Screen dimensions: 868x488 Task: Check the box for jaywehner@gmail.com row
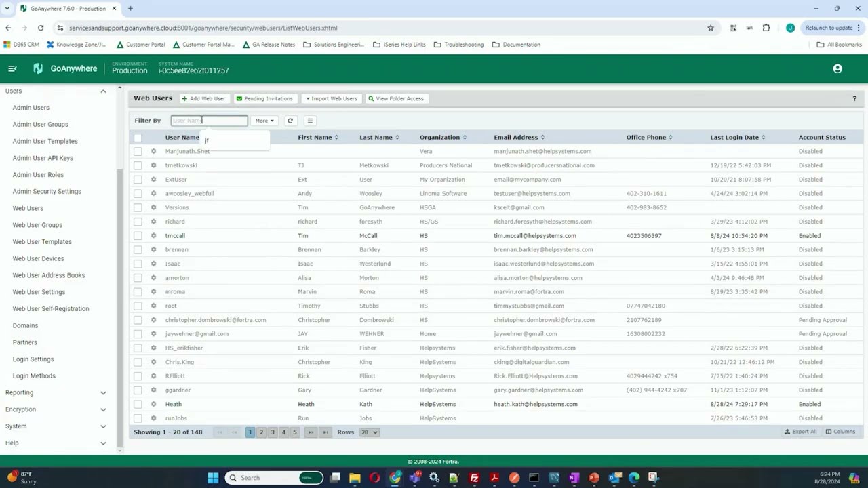tap(138, 333)
